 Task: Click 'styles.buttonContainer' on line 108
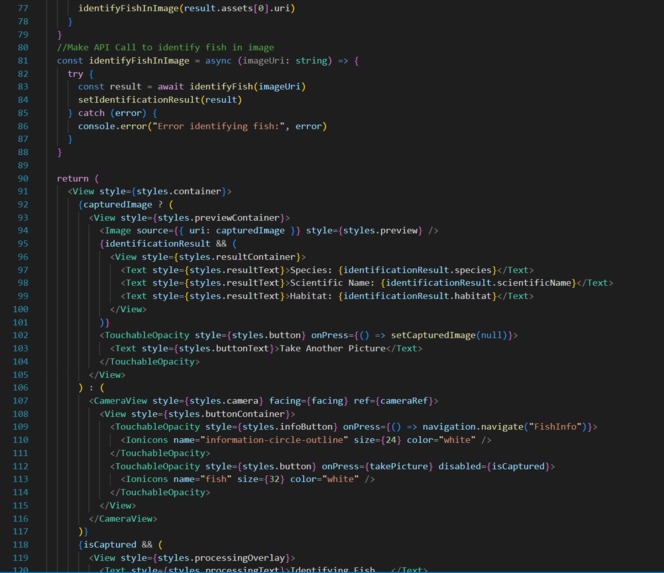pyautogui.click(x=226, y=414)
